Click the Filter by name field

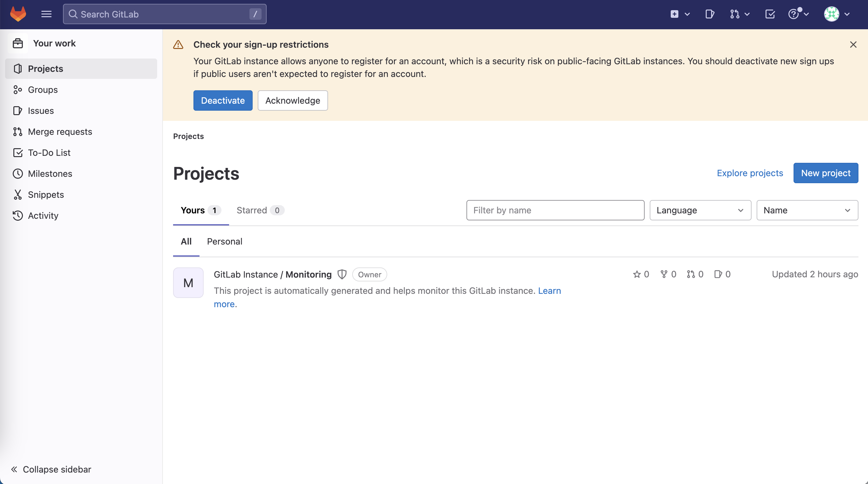click(x=555, y=211)
